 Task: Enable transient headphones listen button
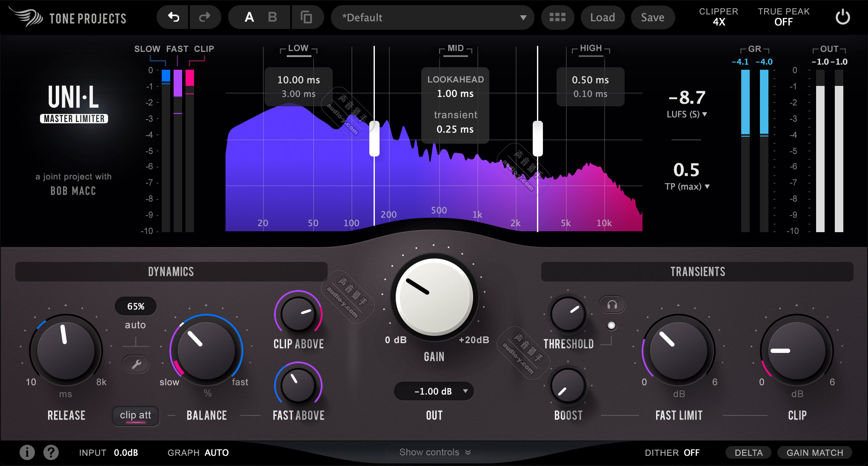click(612, 305)
